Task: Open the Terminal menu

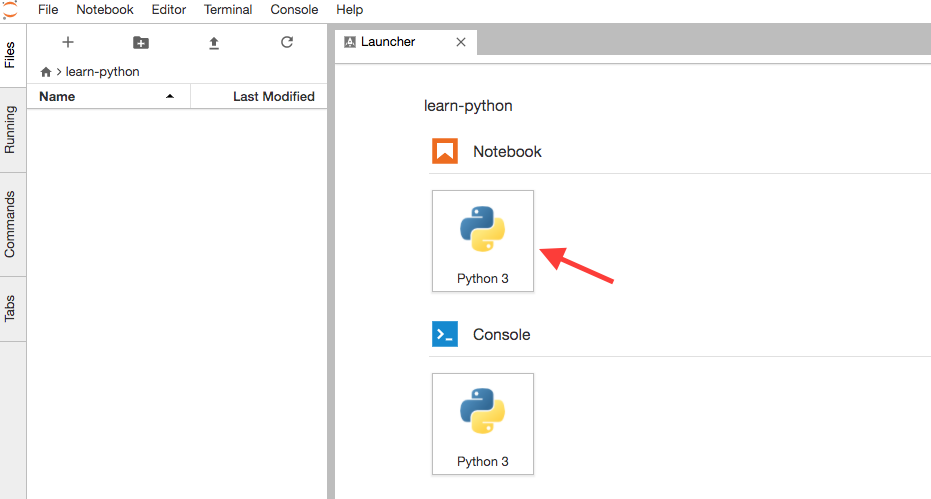Action: (x=228, y=10)
